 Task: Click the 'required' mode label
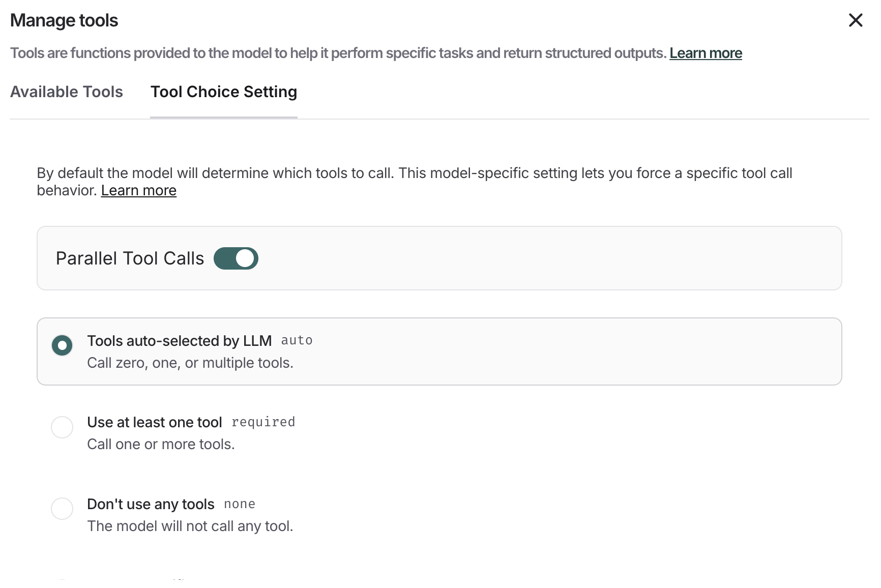[x=263, y=422]
